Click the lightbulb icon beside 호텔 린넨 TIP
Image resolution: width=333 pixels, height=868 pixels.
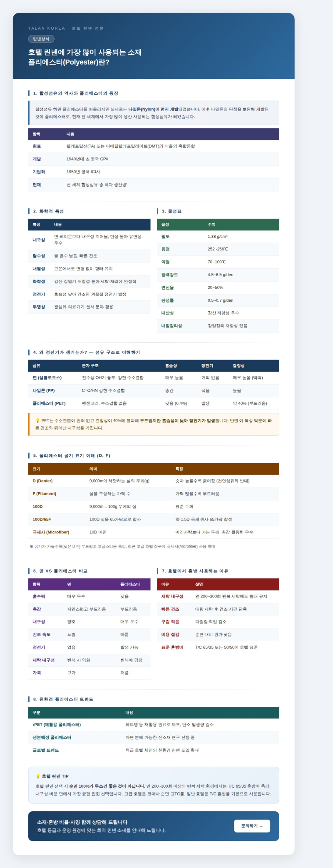coord(38,776)
